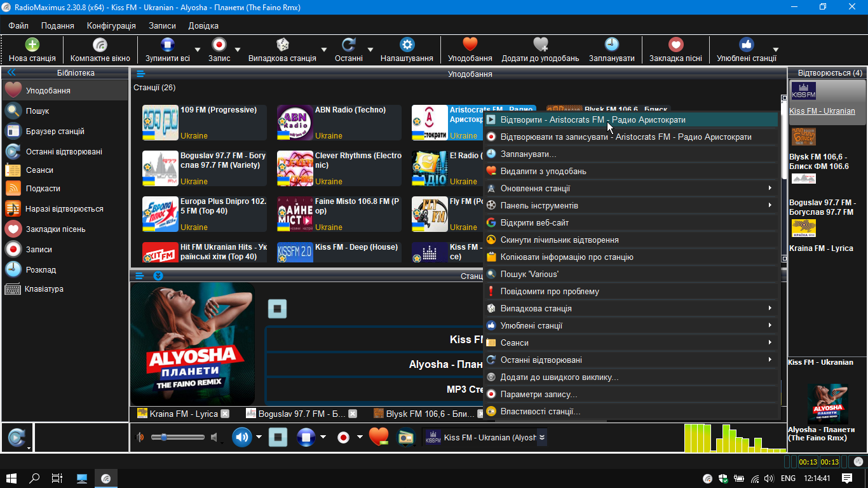868x488 pixels.
Task: Select Відтворювати та записувати context item
Action: [x=631, y=137]
